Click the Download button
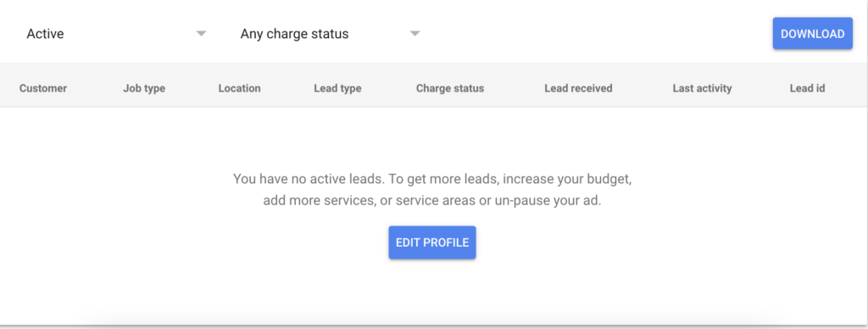This screenshot has width=868, height=329. [x=813, y=34]
